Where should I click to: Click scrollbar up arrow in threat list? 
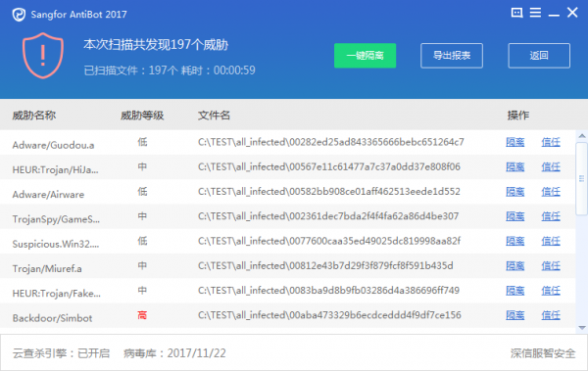[582, 136]
